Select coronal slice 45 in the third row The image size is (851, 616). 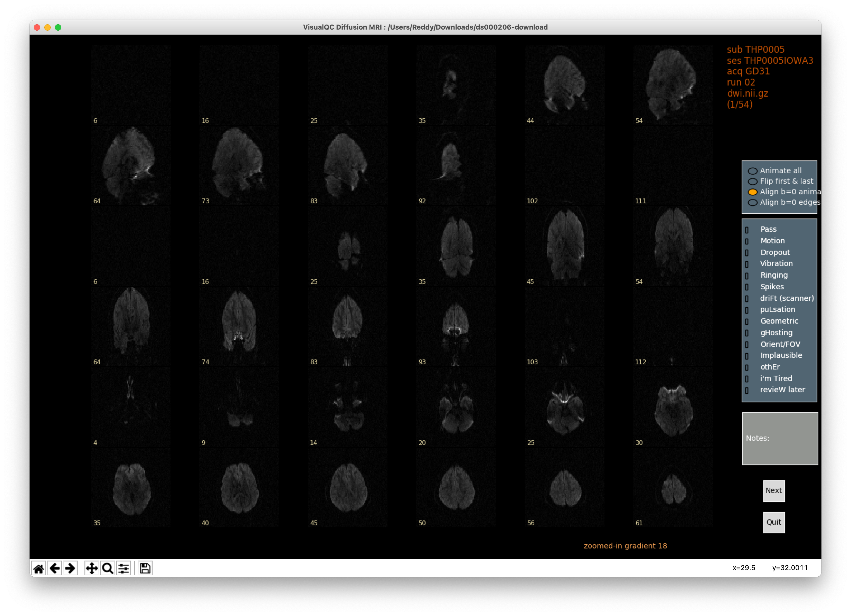click(565, 246)
